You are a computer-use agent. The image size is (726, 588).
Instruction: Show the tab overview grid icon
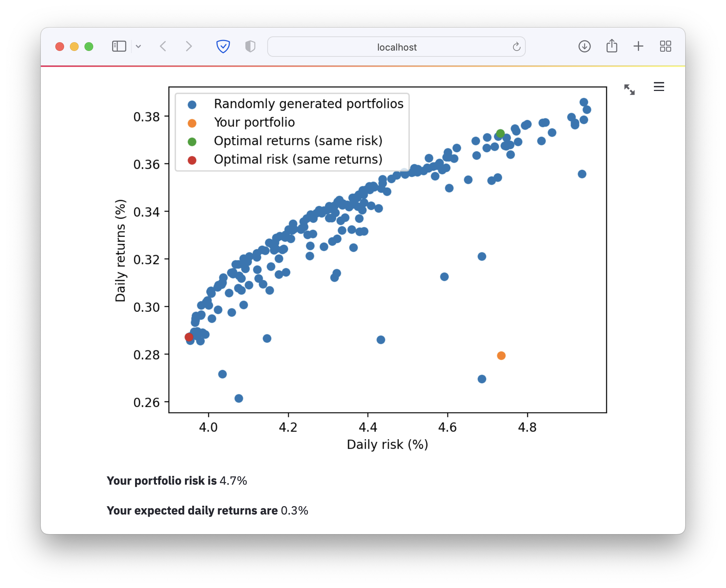point(665,47)
